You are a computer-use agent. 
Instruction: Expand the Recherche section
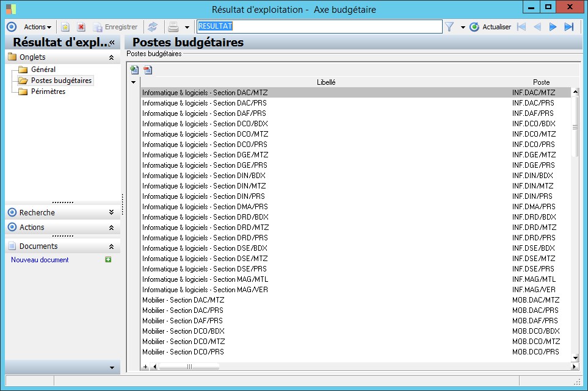(x=111, y=212)
